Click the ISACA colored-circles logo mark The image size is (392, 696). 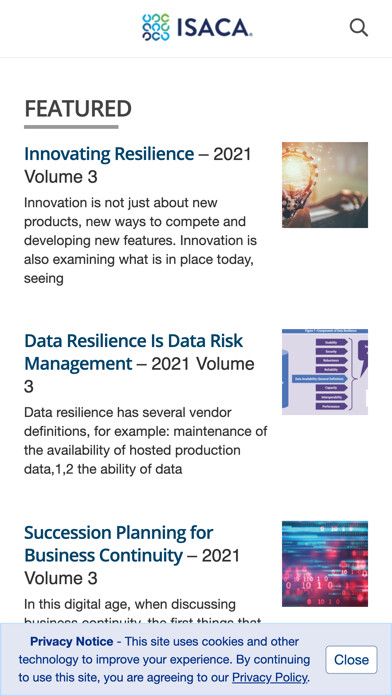(x=156, y=28)
